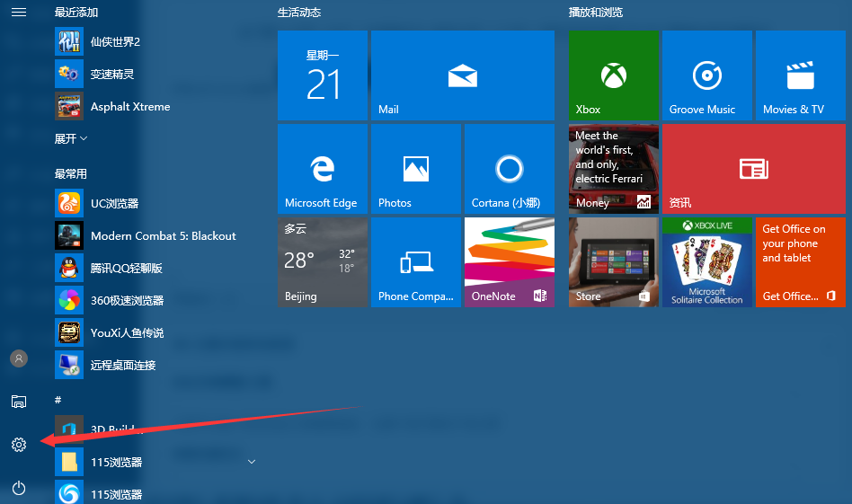Open the user account icon
The width and height of the screenshot is (852, 504).
coord(19,358)
